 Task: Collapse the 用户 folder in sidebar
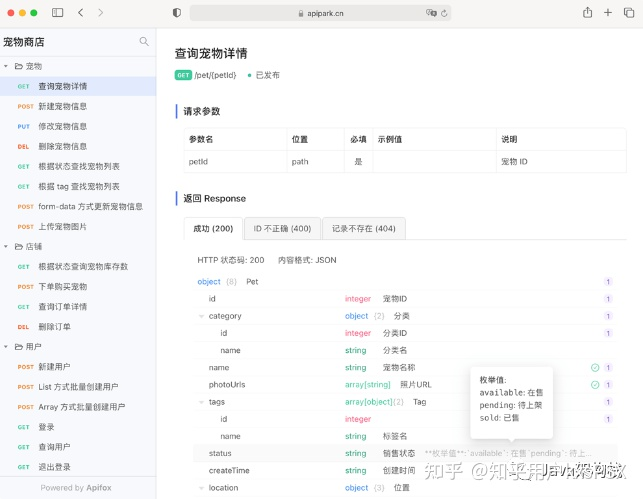click(x=6, y=346)
